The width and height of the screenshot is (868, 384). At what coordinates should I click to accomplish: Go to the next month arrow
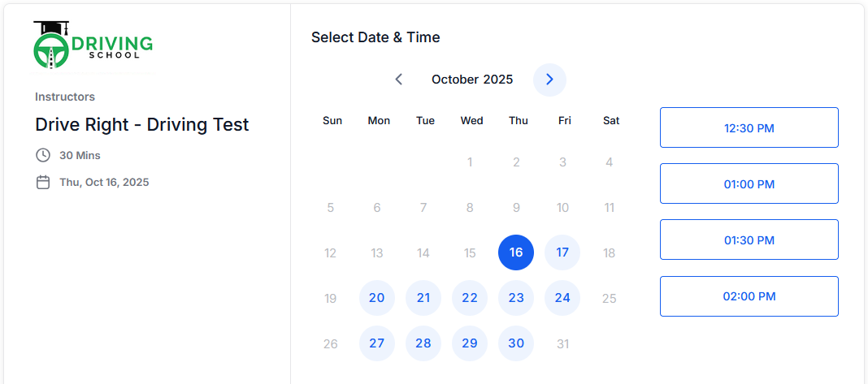tap(549, 80)
